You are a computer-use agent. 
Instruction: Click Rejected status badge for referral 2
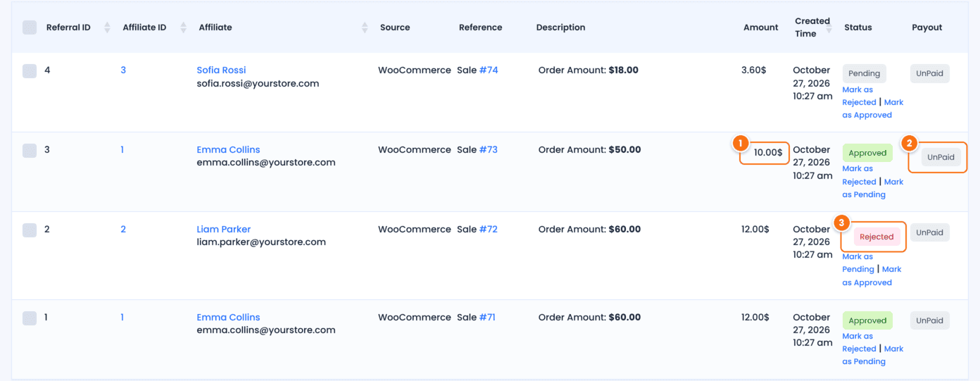[877, 237]
